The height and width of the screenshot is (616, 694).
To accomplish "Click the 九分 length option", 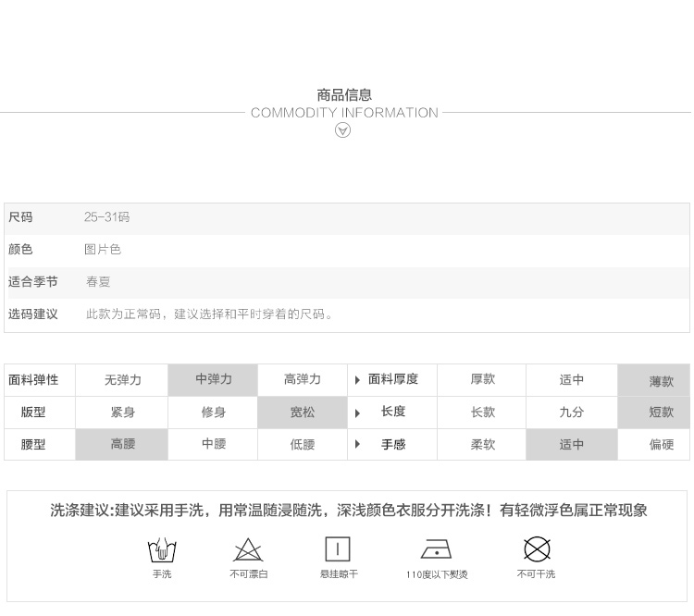I will (x=571, y=413).
